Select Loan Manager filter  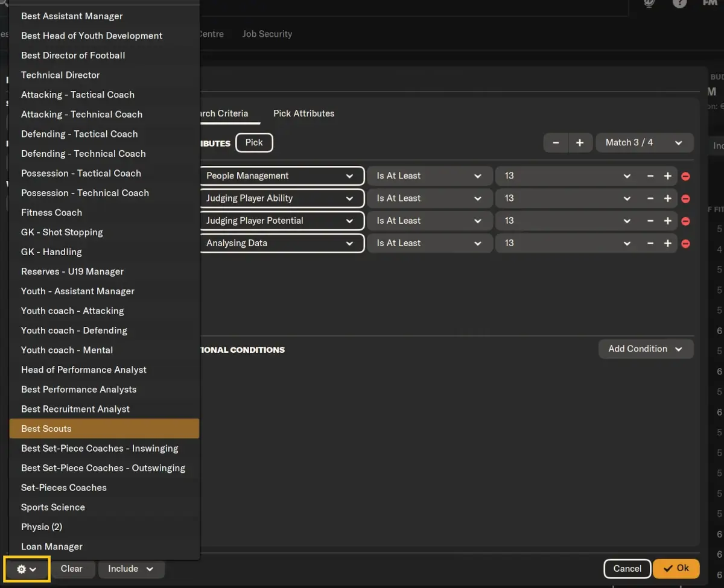click(x=104, y=546)
